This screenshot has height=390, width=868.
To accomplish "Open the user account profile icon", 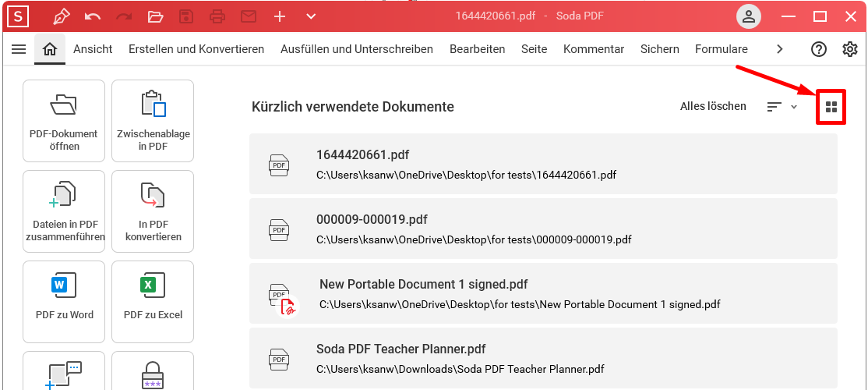I will click(749, 16).
